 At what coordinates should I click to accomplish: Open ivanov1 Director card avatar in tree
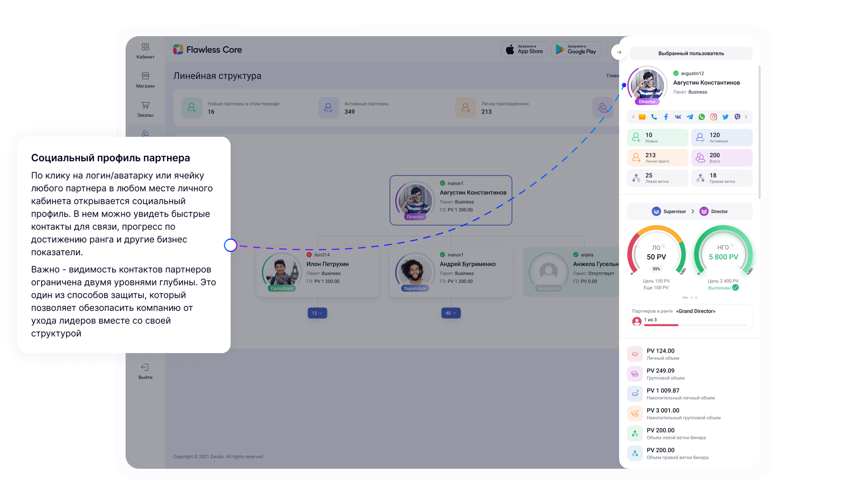415,200
